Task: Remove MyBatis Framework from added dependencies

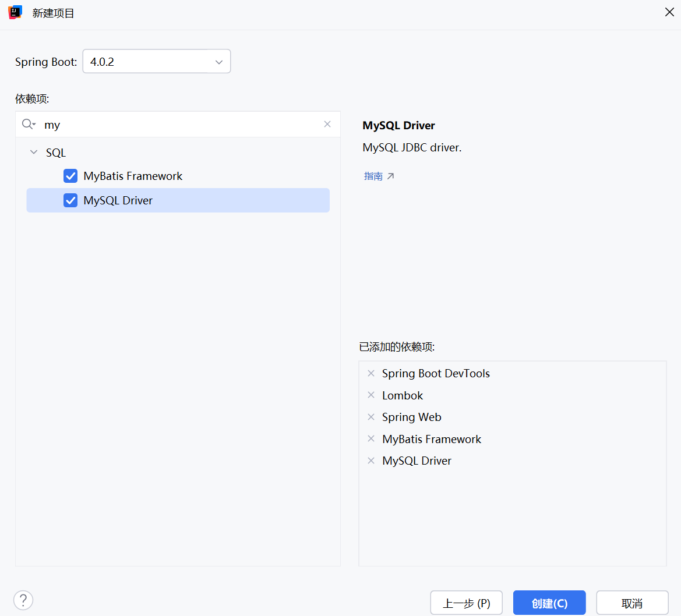Action: (x=371, y=438)
